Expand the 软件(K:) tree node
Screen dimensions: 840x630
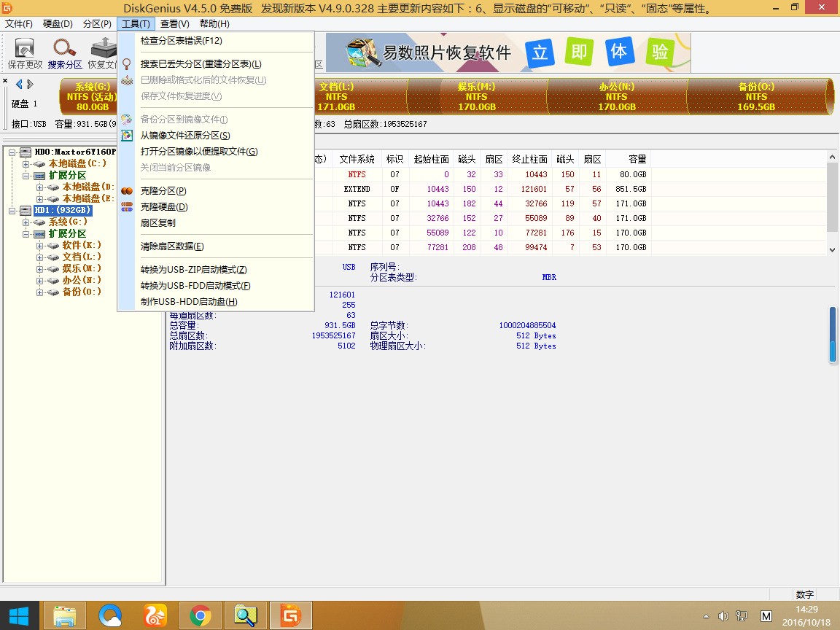[39, 244]
